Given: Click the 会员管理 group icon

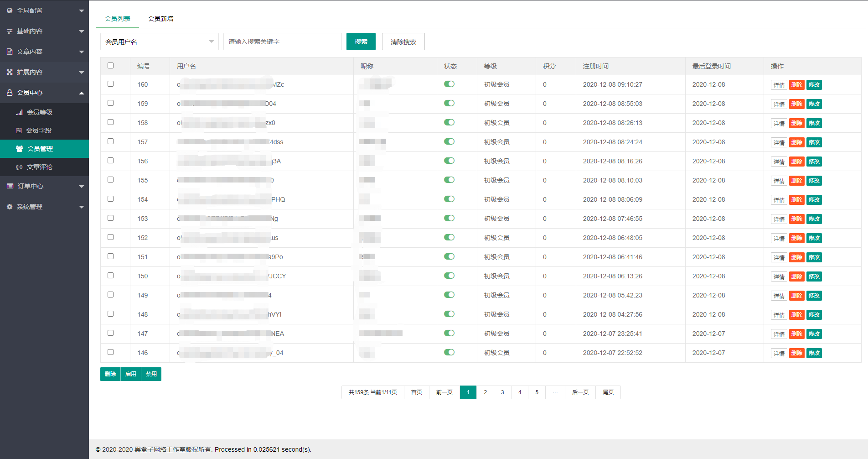Looking at the screenshot, I should click(20, 149).
